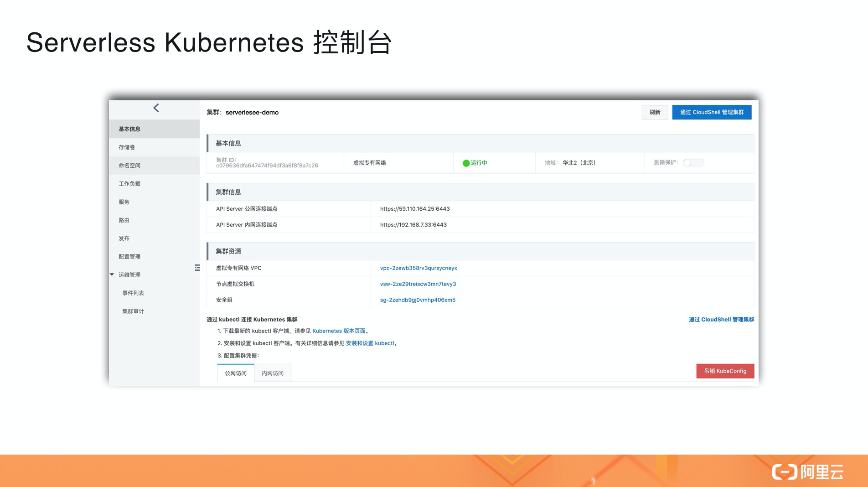Image resolution: width=868 pixels, height=487 pixels.
Task: Collapse the 运维管理 tree section
Action: pos(112,275)
